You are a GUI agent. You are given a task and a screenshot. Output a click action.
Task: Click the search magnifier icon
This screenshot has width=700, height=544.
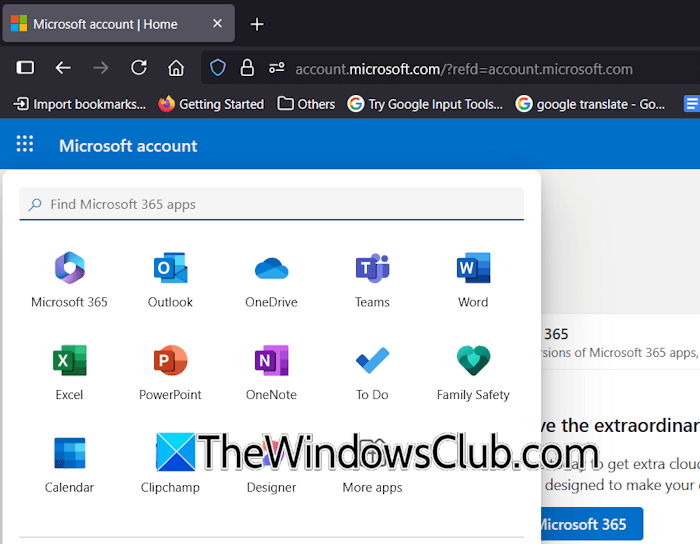pyautogui.click(x=35, y=204)
